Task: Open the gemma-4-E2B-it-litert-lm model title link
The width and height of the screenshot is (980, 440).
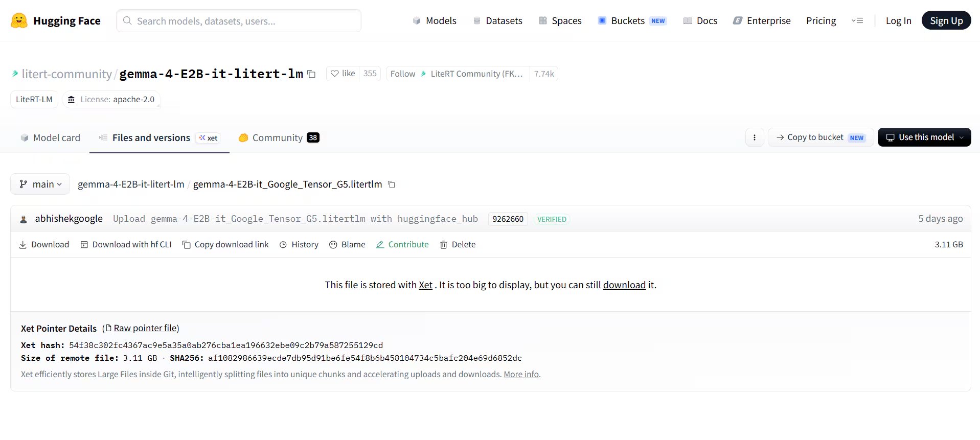Action: [211, 74]
